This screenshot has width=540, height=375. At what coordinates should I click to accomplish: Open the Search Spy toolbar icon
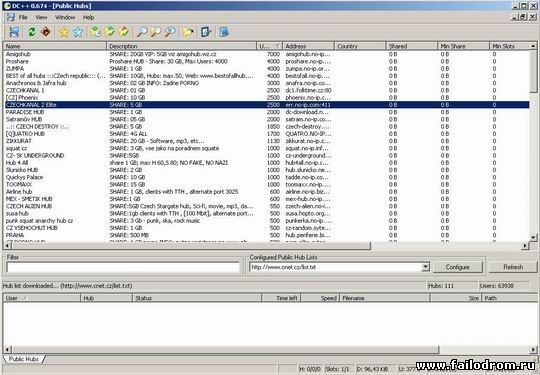(170, 32)
